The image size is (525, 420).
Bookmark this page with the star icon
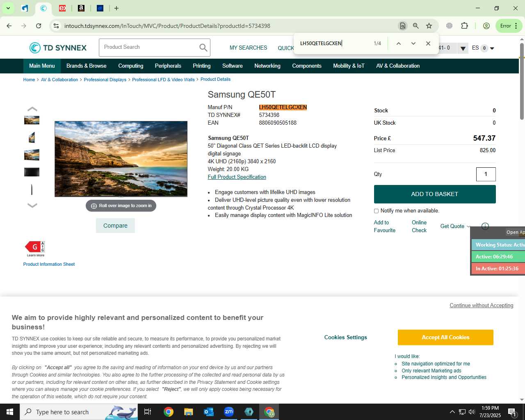point(429,26)
